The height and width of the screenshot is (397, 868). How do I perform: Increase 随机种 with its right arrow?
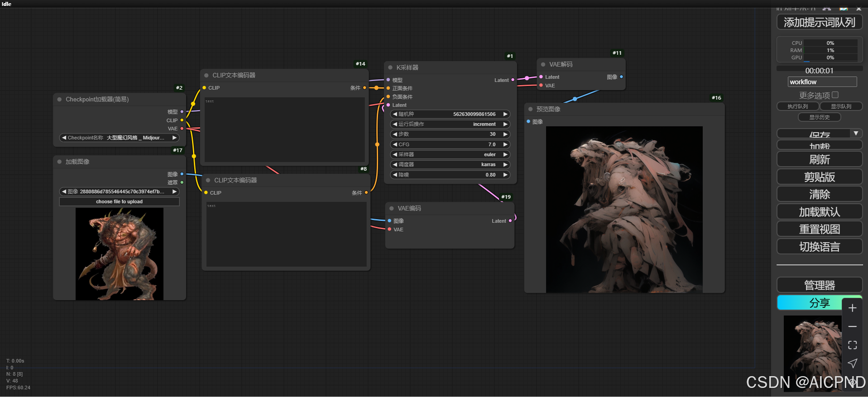coord(505,114)
